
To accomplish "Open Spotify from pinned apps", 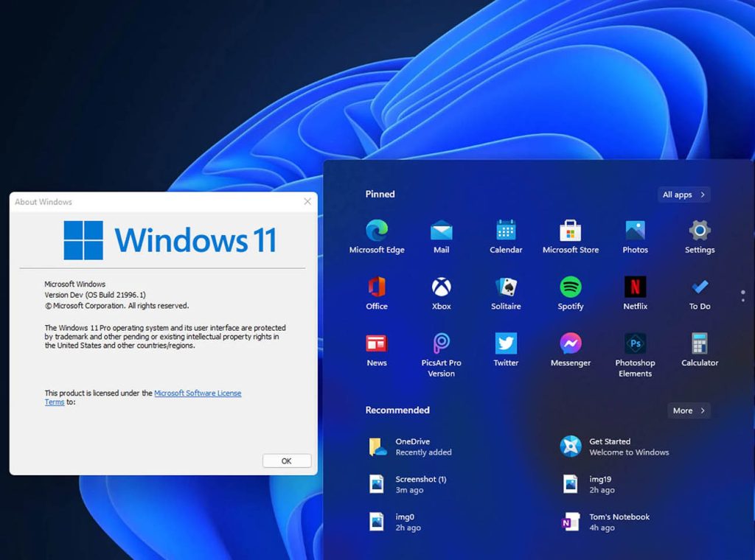I will [571, 293].
